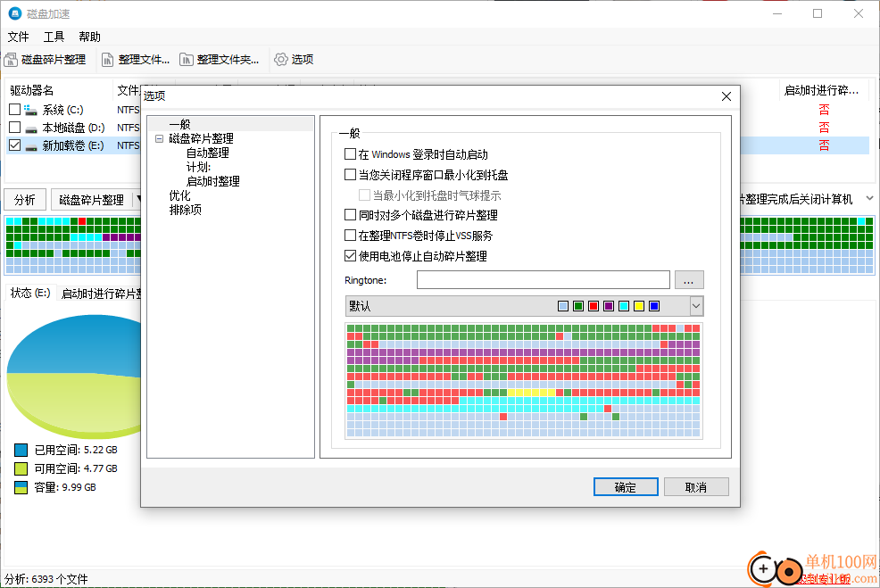Click the 磁盘碎片整理 button below drive list

(91, 200)
